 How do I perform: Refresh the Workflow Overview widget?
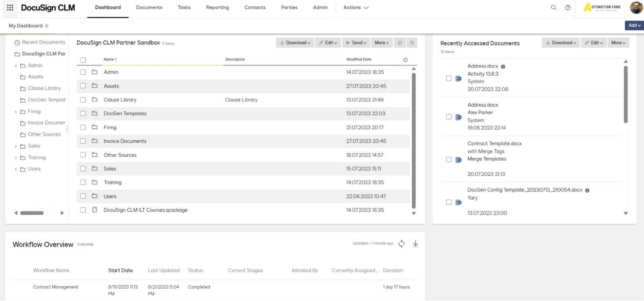click(402, 244)
